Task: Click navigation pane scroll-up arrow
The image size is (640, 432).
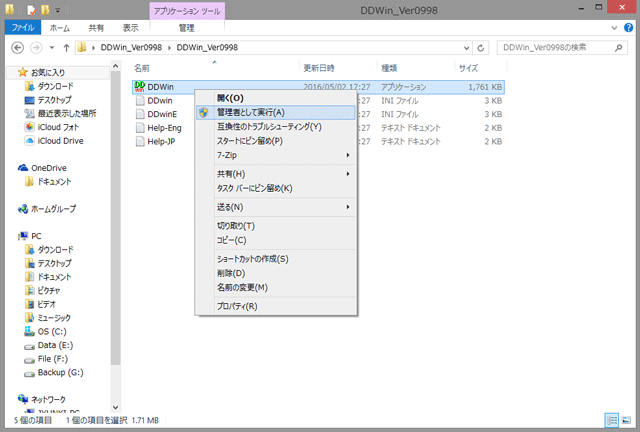Action: (116, 66)
